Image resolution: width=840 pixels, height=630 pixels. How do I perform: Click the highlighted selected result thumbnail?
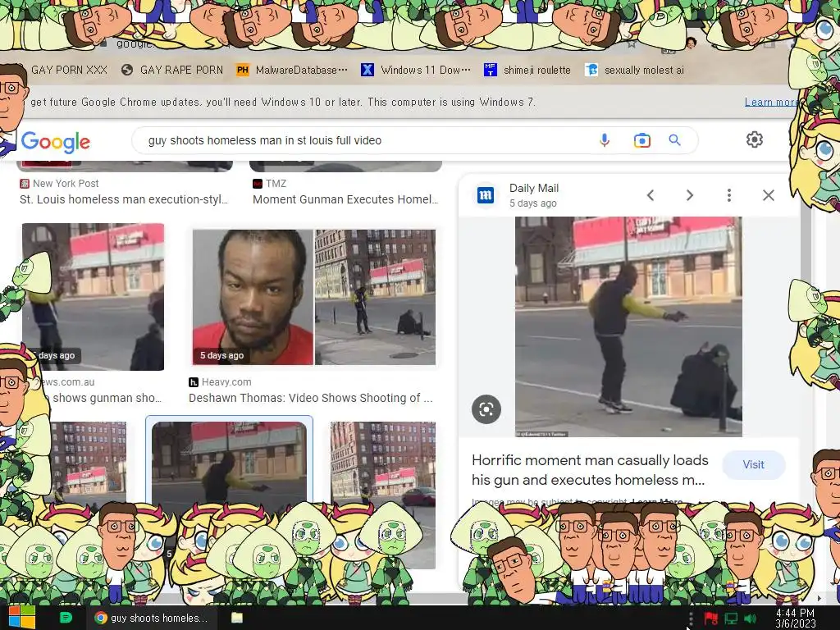tap(230, 463)
